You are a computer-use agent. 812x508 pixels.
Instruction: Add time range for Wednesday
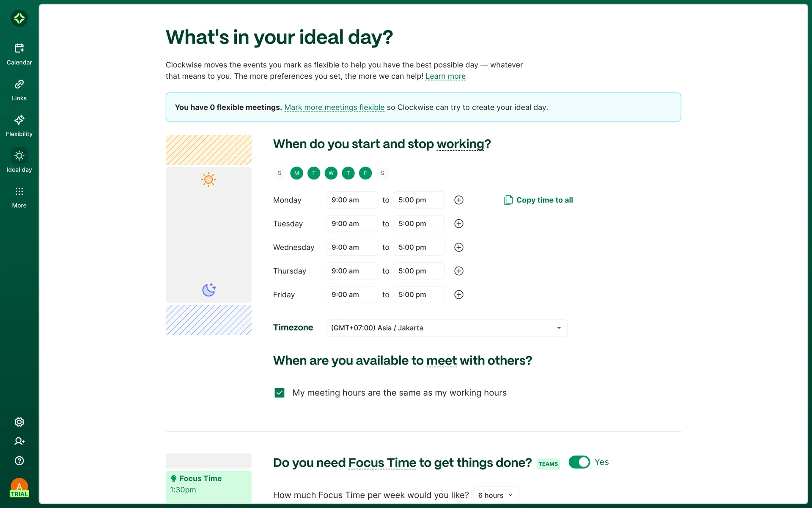tap(459, 247)
